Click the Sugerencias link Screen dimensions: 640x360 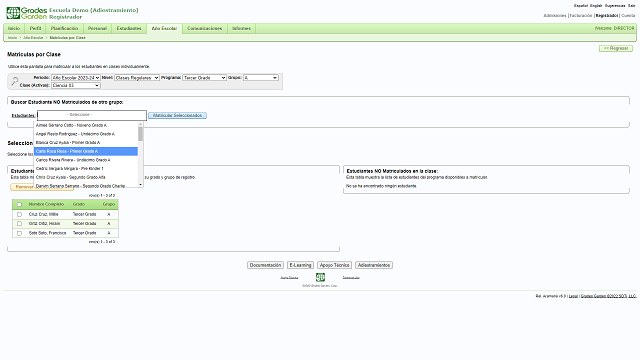coord(615,6)
